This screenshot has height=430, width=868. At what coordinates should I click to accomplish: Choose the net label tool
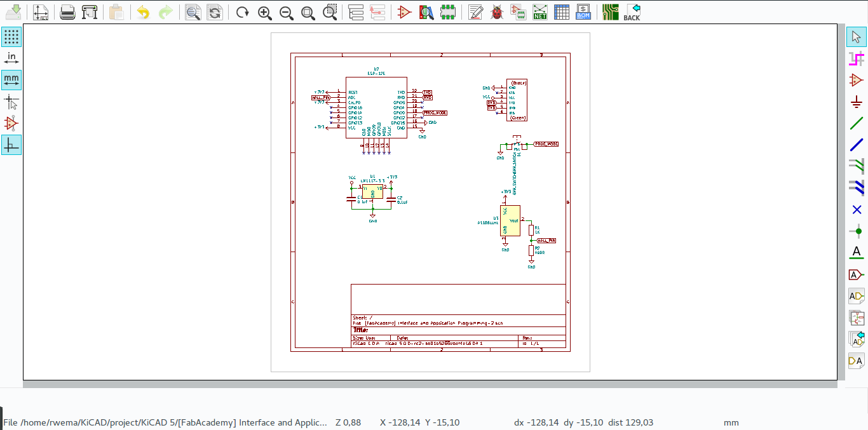pyautogui.click(x=856, y=252)
